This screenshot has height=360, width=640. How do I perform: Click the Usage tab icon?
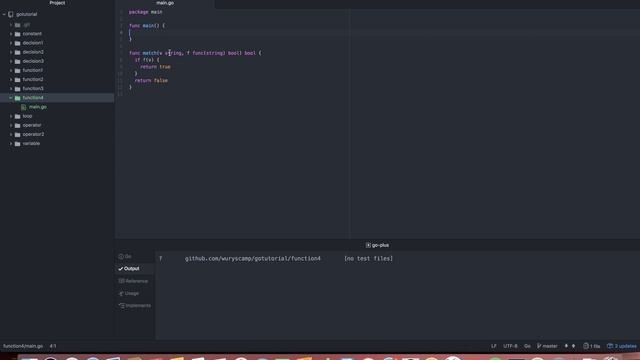pyautogui.click(x=121, y=293)
